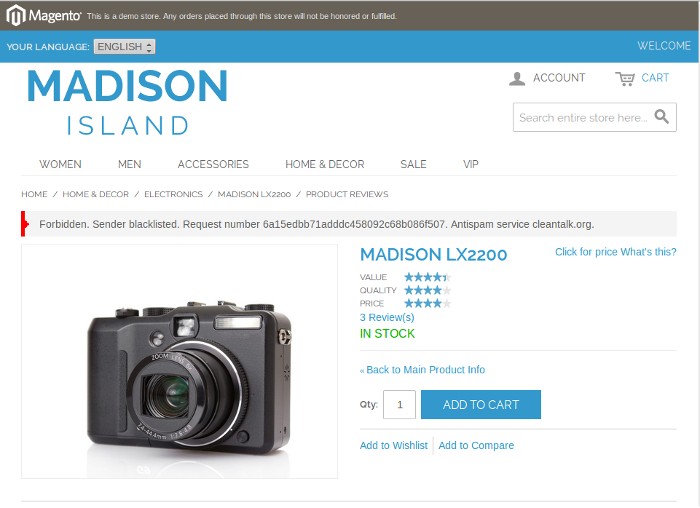Open the Home & Decor menu
The height and width of the screenshot is (508, 700).
click(x=325, y=164)
